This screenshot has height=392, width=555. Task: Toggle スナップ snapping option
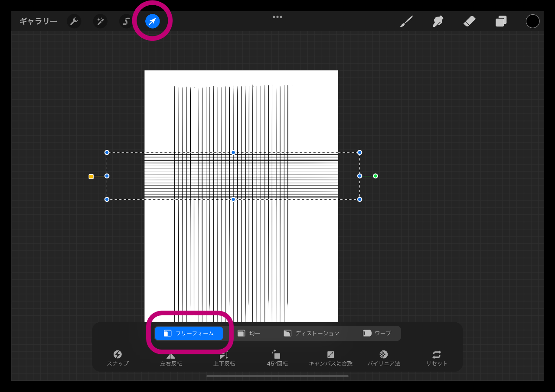click(118, 358)
